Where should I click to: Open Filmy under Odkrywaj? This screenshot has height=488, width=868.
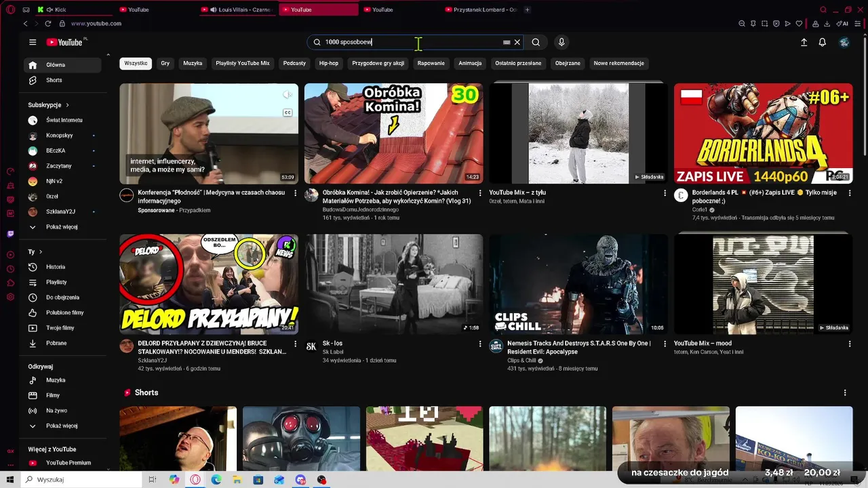click(x=64, y=395)
